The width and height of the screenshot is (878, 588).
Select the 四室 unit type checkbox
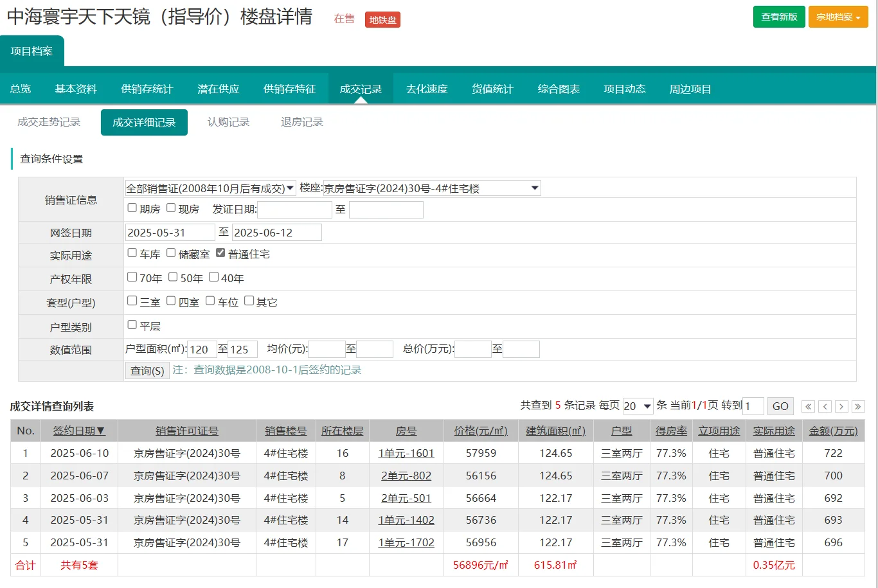(x=171, y=300)
